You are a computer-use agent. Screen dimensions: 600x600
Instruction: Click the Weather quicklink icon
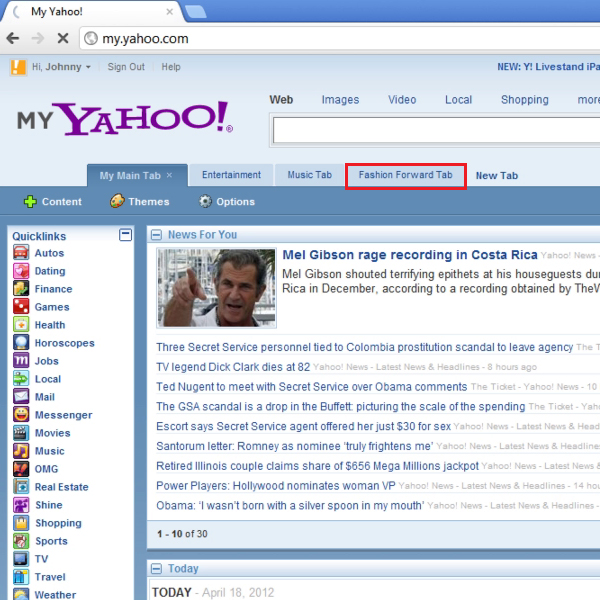tap(21, 593)
